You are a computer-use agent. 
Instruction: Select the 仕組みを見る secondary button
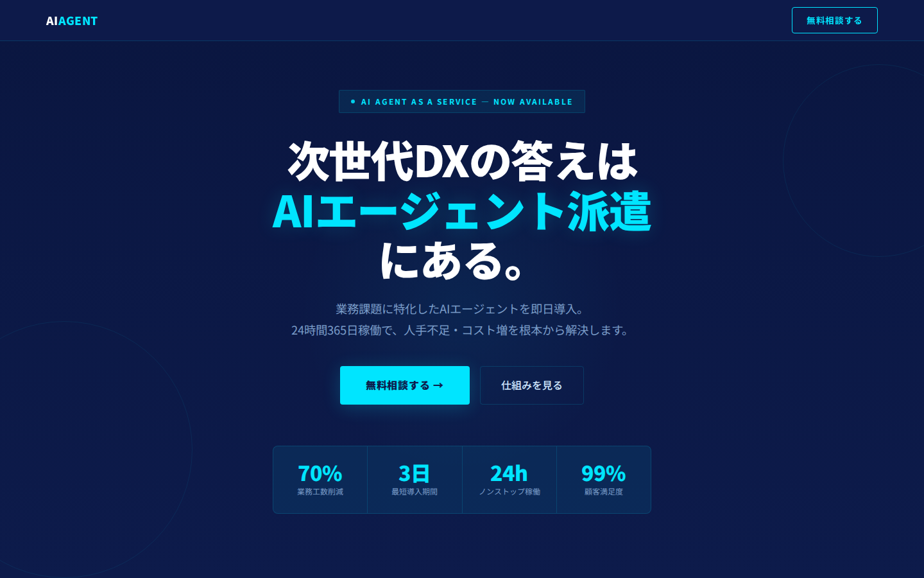point(532,385)
